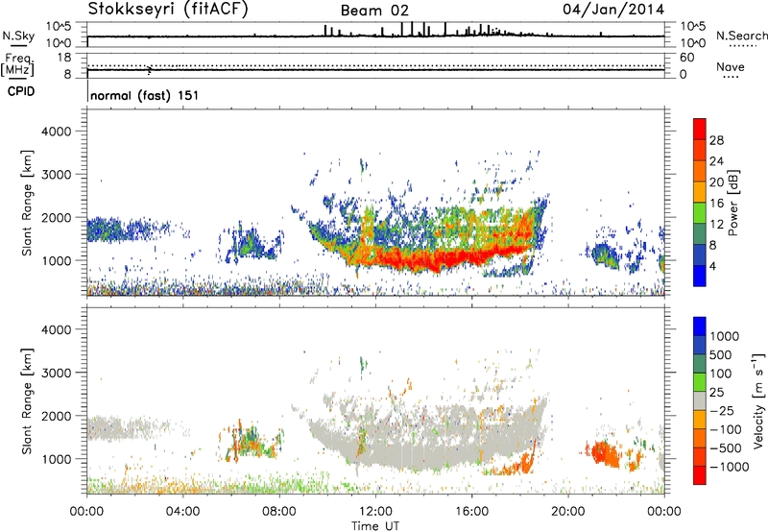Click 'Slant Range [km]' label of the velocity panel
The height and width of the screenshot is (532, 768).
click(27, 400)
